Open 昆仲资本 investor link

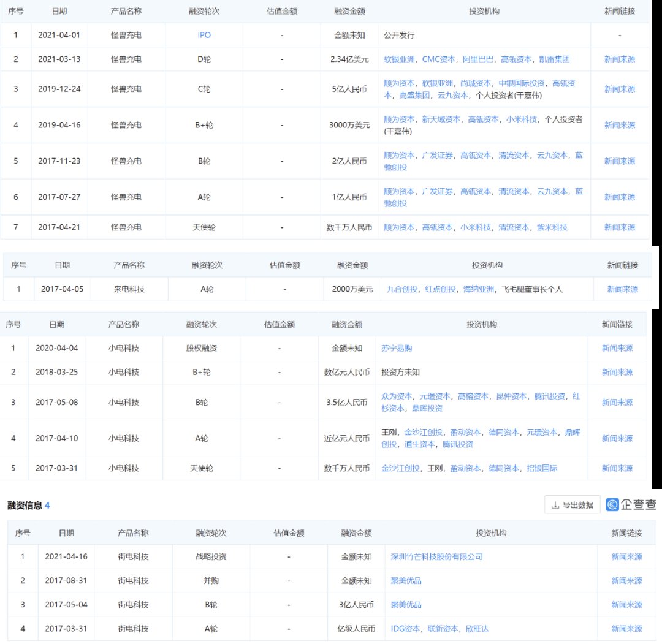(511, 396)
